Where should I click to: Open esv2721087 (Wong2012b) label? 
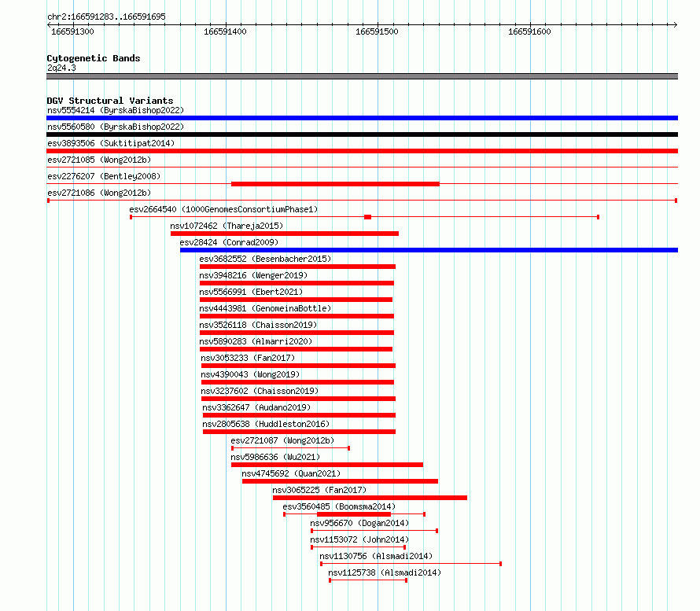pyautogui.click(x=282, y=440)
